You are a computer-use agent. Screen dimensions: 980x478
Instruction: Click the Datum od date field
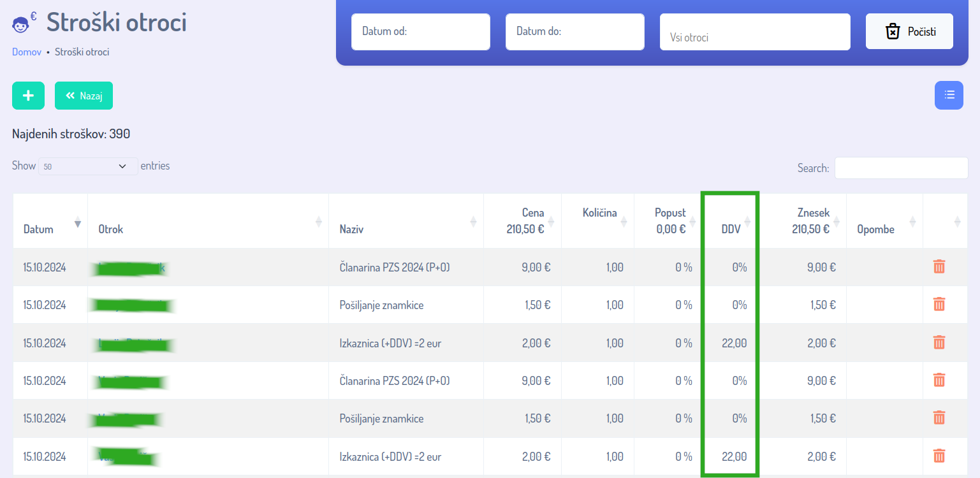coord(420,32)
